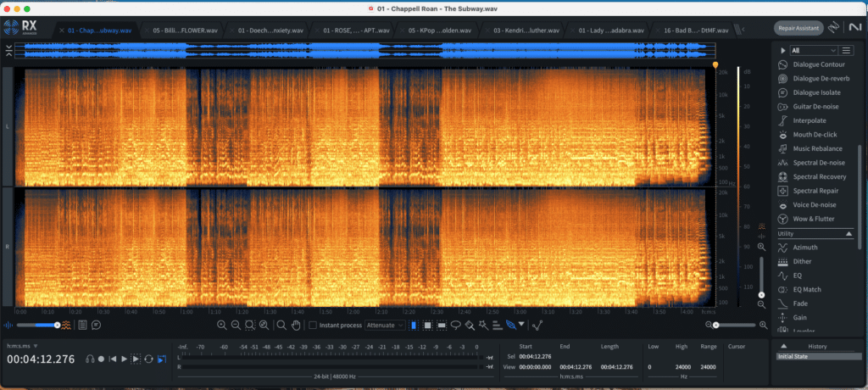Switch to the 01 - ROSE APT.wav tab
The width and height of the screenshot is (868, 390).
352,30
